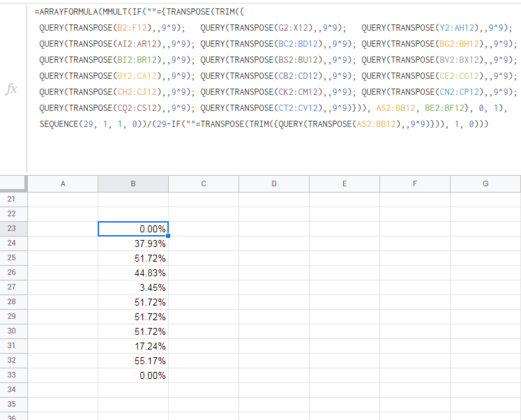
Task: Click CT2:CV12 range reference in formula
Action: pos(298,108)
